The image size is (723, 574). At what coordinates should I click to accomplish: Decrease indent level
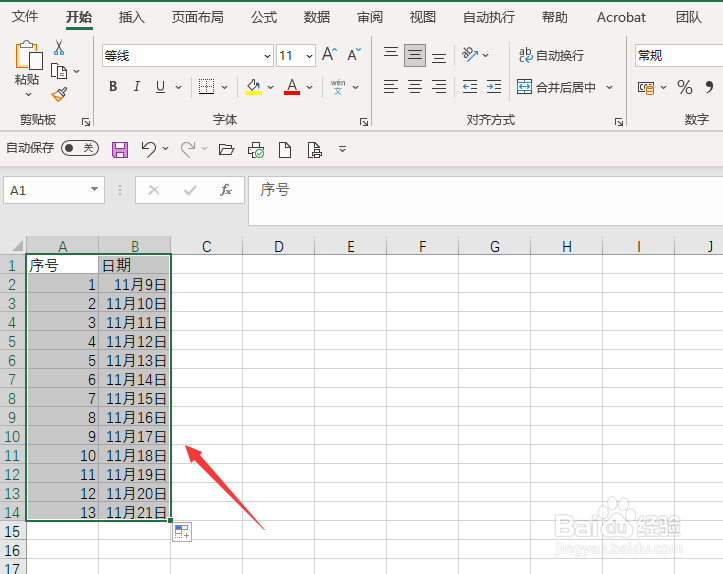[x=470, y=87]
